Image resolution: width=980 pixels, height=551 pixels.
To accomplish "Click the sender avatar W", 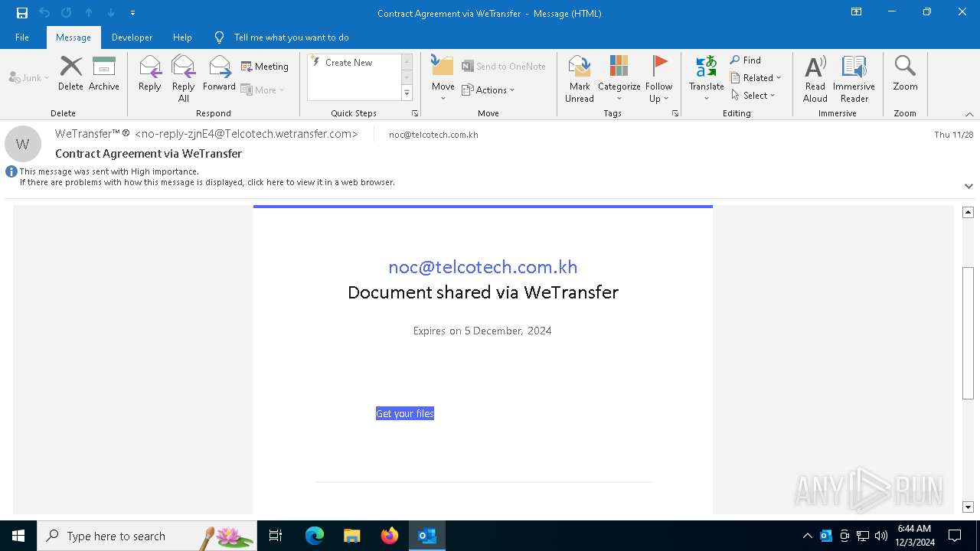I will pyautogui.click(x=23, y=144).
